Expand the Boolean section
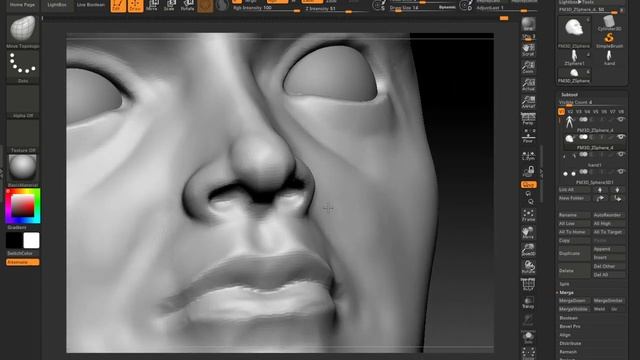This screenshot has height=360, width=640. tap(569, 318)
